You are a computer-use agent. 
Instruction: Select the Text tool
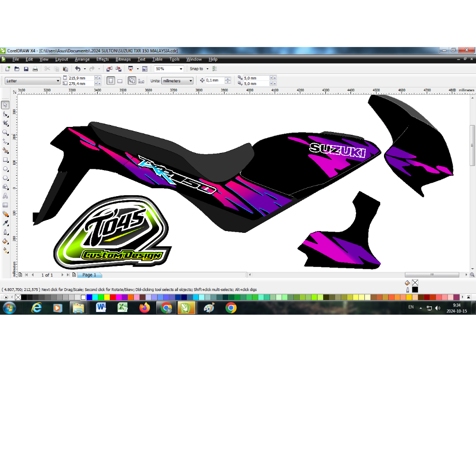pos(6,195)
